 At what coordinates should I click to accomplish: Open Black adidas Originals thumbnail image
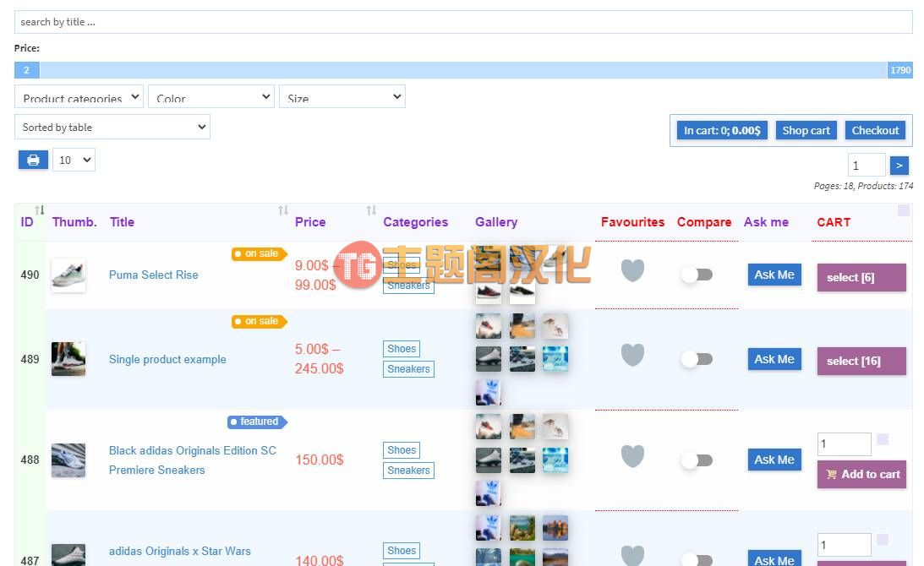point(68,460)
